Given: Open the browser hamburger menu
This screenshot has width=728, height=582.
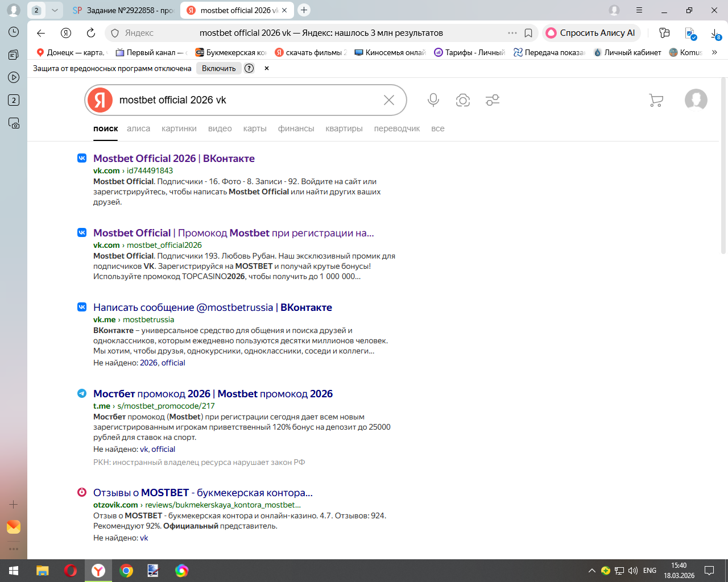Looking at the screenshot, I should tap(639, 10).
